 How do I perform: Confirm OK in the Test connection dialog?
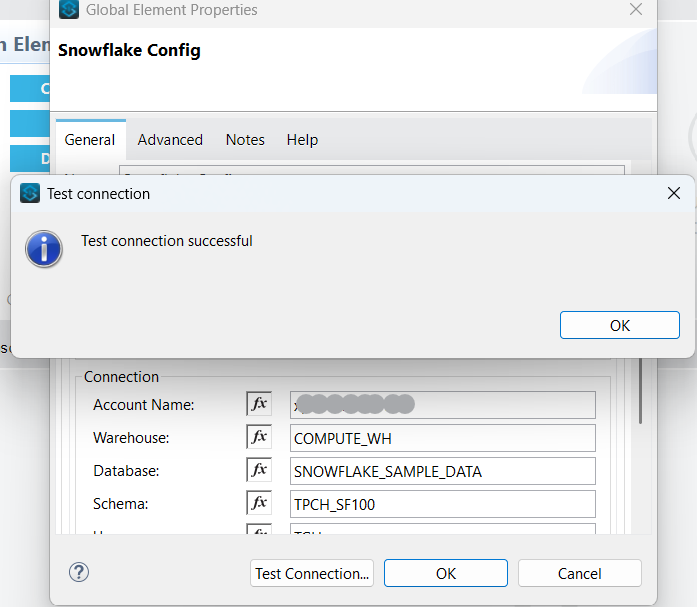(619, 325)
